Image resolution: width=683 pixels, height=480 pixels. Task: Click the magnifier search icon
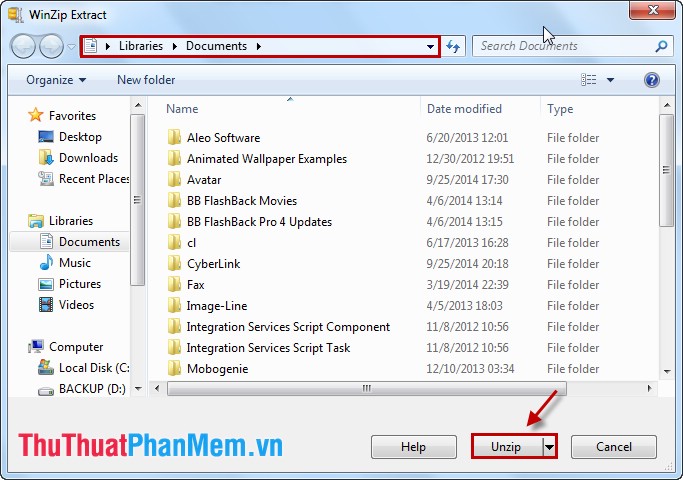tap(662, 46)
